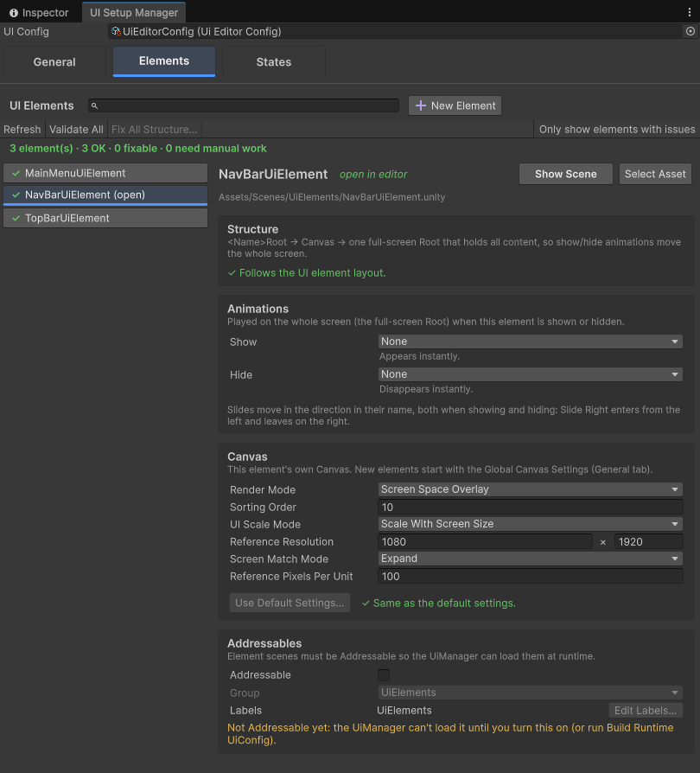700x773 pixels.
Task: Click the green checkmark beside TopBarUiElement
Action: [x=16, y=219]
